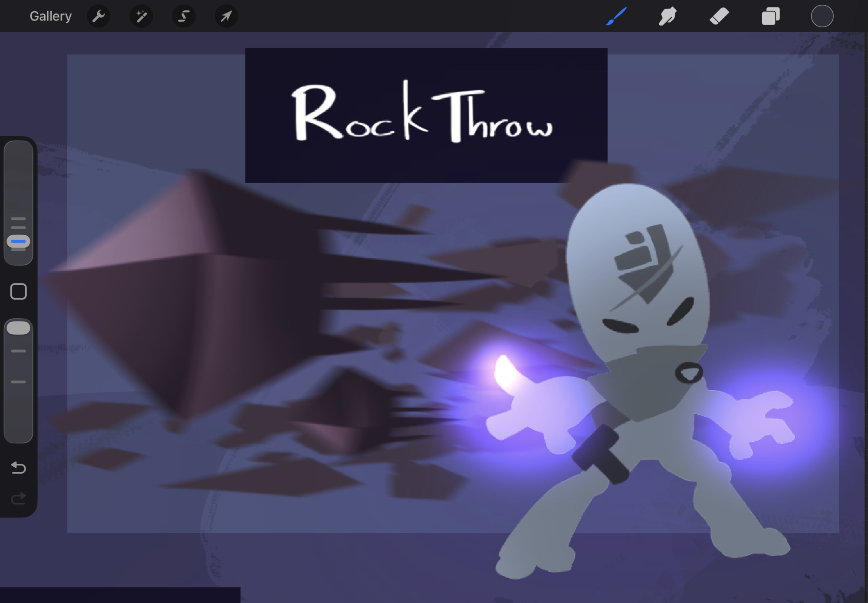Open the Actions wrench menu
Screen dimensions: 868x603
(99, 16)
